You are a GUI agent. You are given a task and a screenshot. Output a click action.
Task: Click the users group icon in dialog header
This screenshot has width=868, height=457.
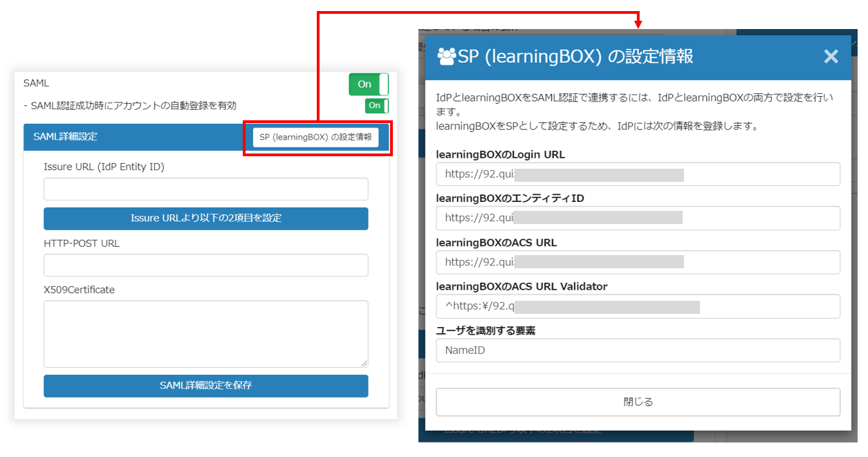447,56
